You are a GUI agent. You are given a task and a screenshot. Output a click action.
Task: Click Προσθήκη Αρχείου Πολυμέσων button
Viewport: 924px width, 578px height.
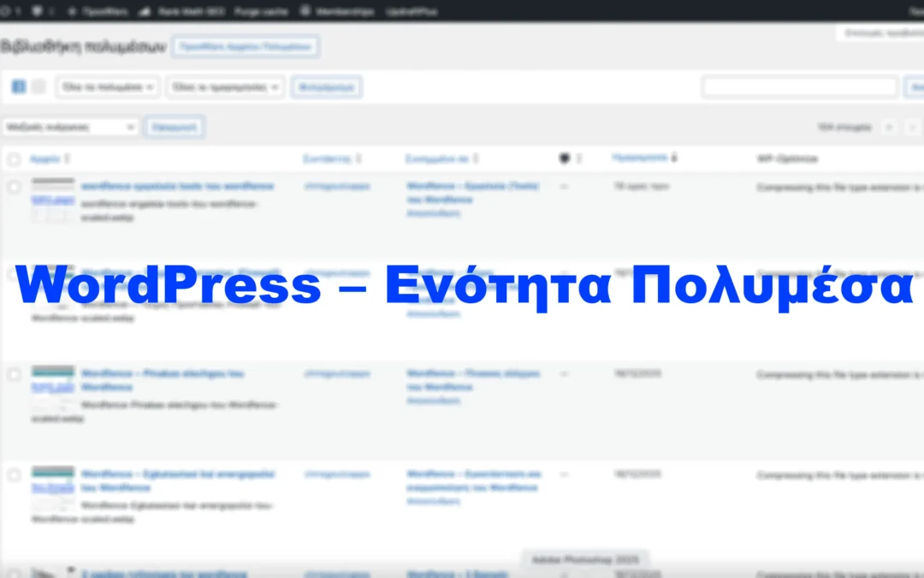pyautogui.click(x=246, y=46)
